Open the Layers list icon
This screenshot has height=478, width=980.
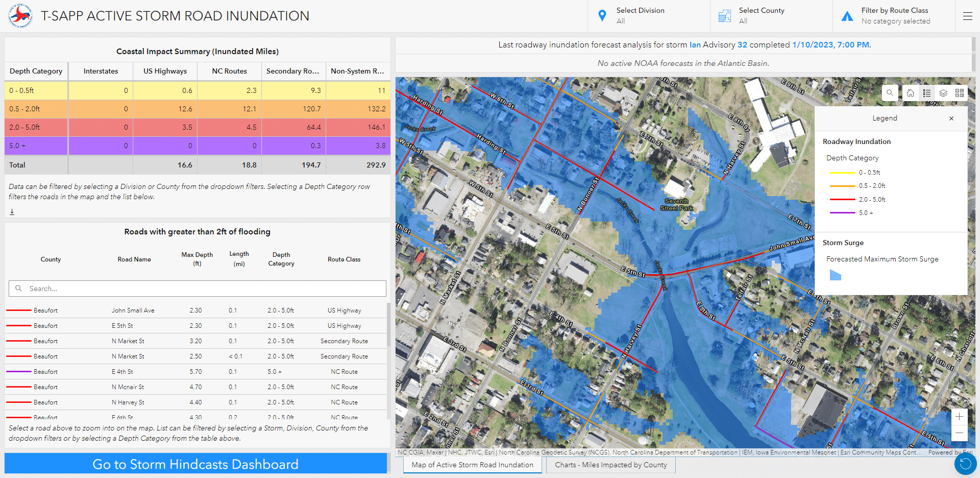[943, 93]
